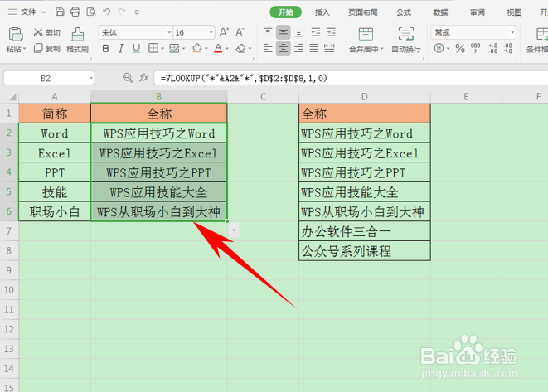Open the Print Preview icon
The image size is (548, 392).
coord(91,12)
